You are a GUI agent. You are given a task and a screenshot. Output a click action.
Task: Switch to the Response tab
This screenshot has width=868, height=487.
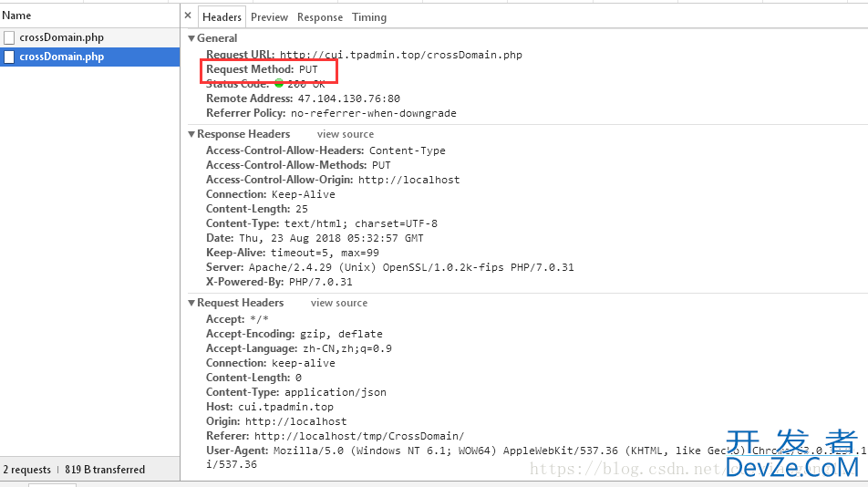(320, 17)
